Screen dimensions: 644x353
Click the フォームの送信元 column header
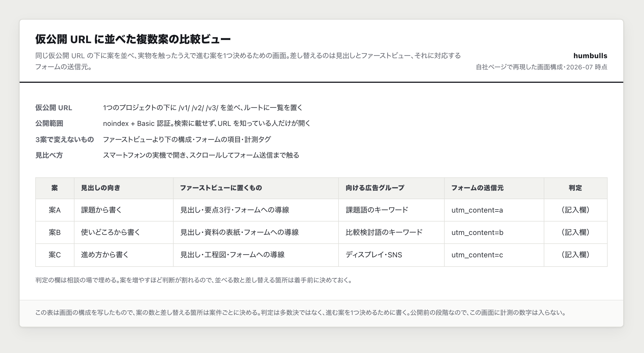point(494,188)
